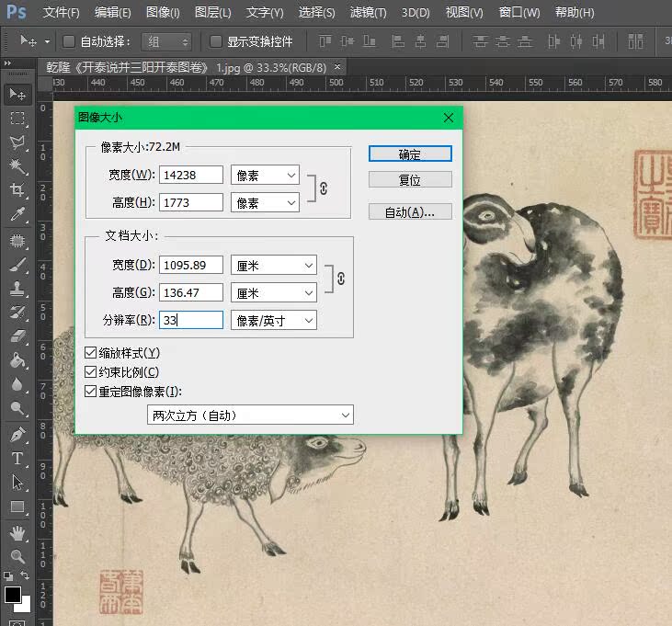Image resolution: width=672 pixels, height=626 pixels.
Task: Reset default foreground and background colors
Action: pyautogui.click(x=8, y=575)
